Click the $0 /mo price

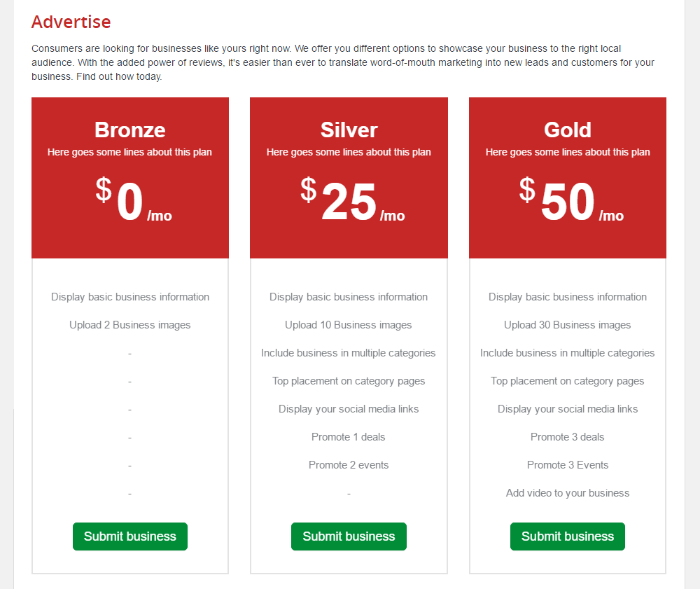pos(133,202)
